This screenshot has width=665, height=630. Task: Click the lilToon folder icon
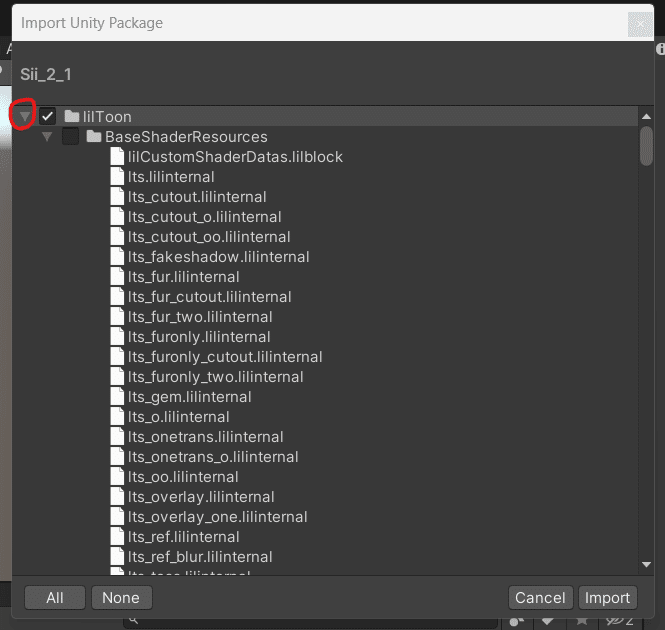tap(72, 116)
